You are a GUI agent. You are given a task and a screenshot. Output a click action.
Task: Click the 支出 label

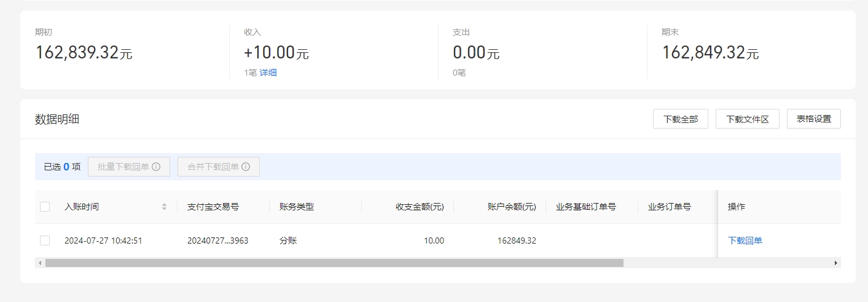pos(461,32)
